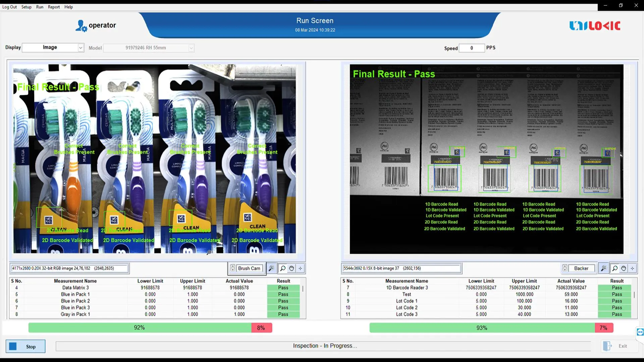
Task: Click the zoom-fit icon beside Brush Cam
Action: 271,268
